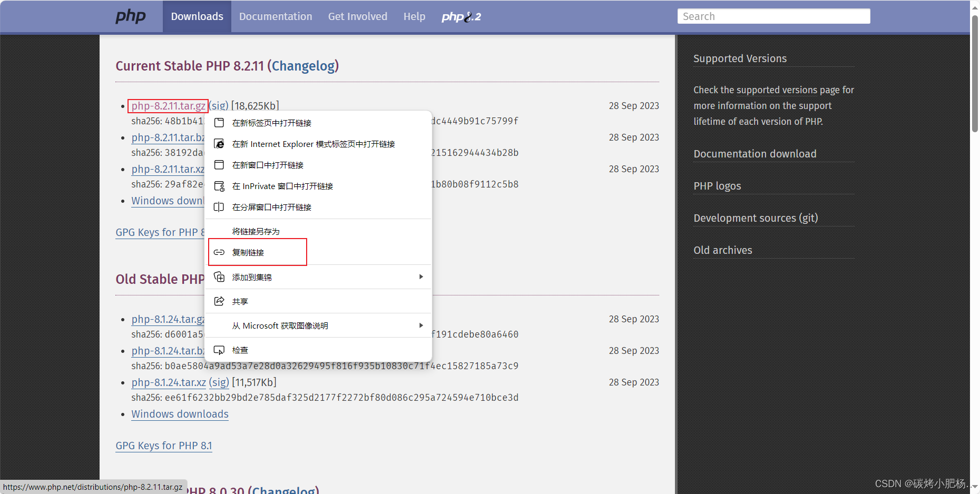Click the php-8.1.24.tar.xz sha256 hash text
This screenshot has width=980, height=494.
pos(341,398)
